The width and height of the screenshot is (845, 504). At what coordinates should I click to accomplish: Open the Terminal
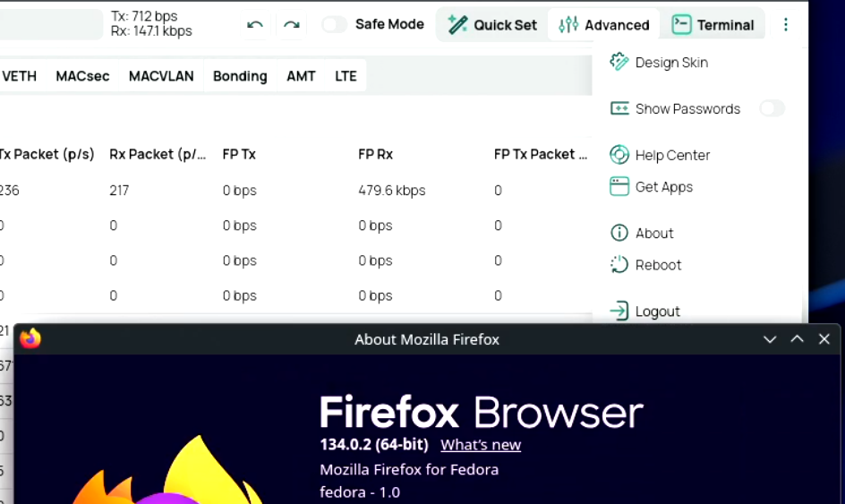tap(713, 25)
